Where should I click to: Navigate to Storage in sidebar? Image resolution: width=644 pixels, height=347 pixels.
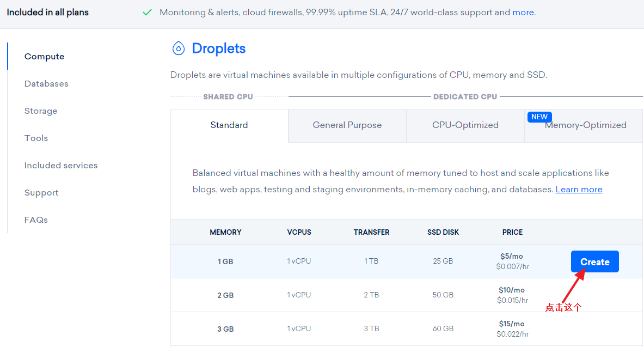coord(41,111)
